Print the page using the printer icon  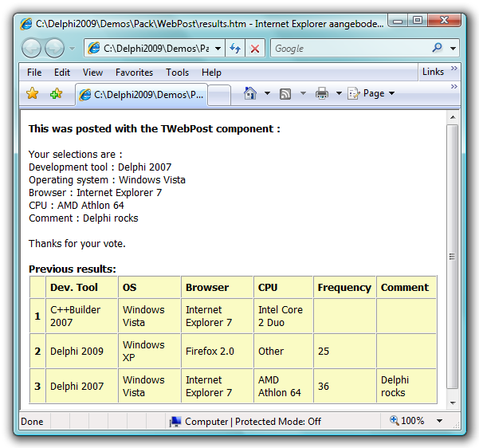coord(322,94)
